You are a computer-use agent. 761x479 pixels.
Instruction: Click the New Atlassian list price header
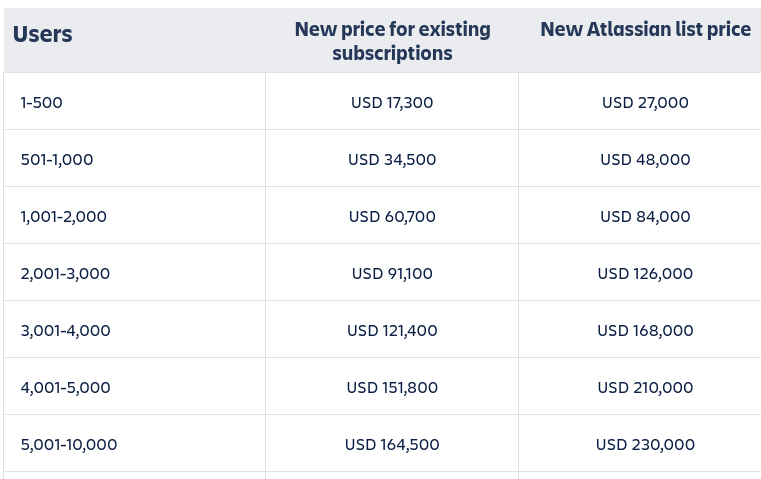645,30
